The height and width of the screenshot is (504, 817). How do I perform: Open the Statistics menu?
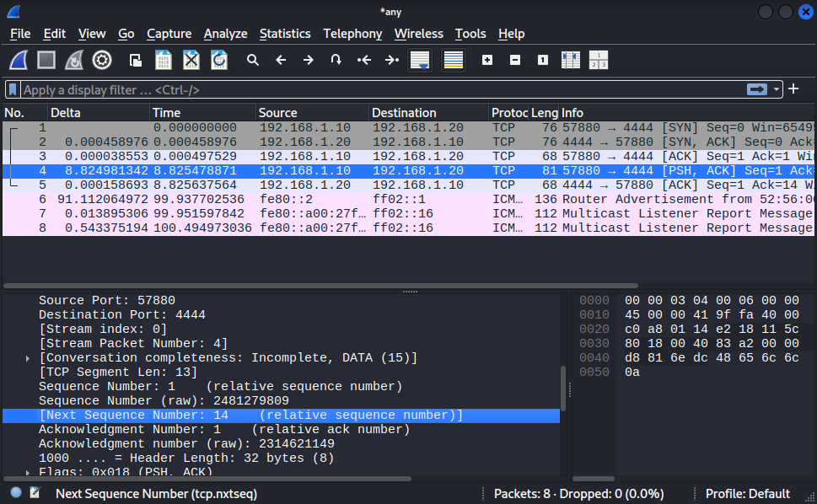tap(285, 34)
